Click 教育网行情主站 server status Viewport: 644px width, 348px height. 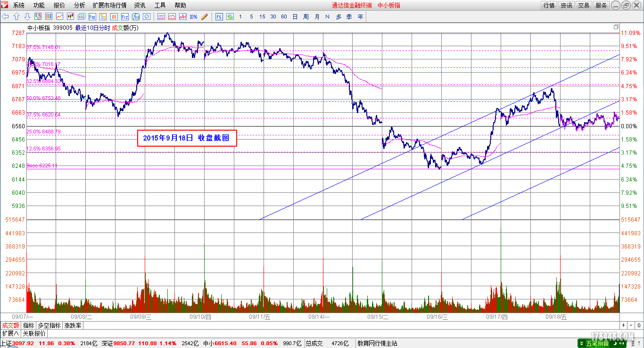tap(377, 343)
